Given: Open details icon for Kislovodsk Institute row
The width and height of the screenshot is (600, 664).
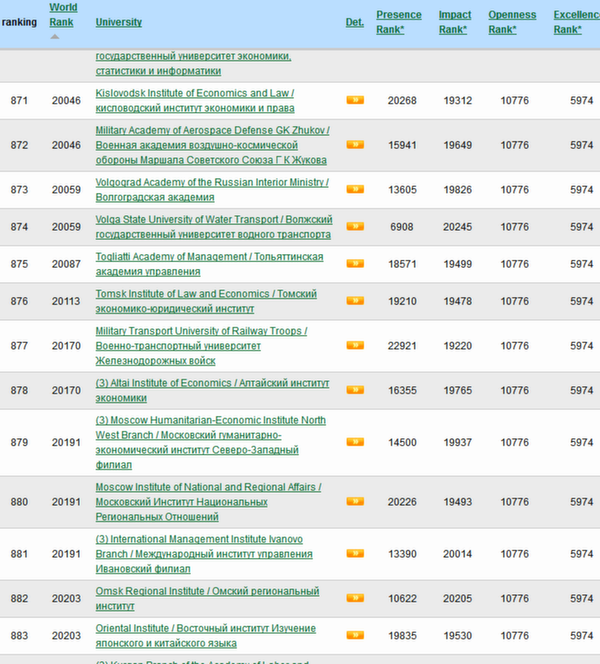Looking at the screenshot, I should click(x=355, y=100).
